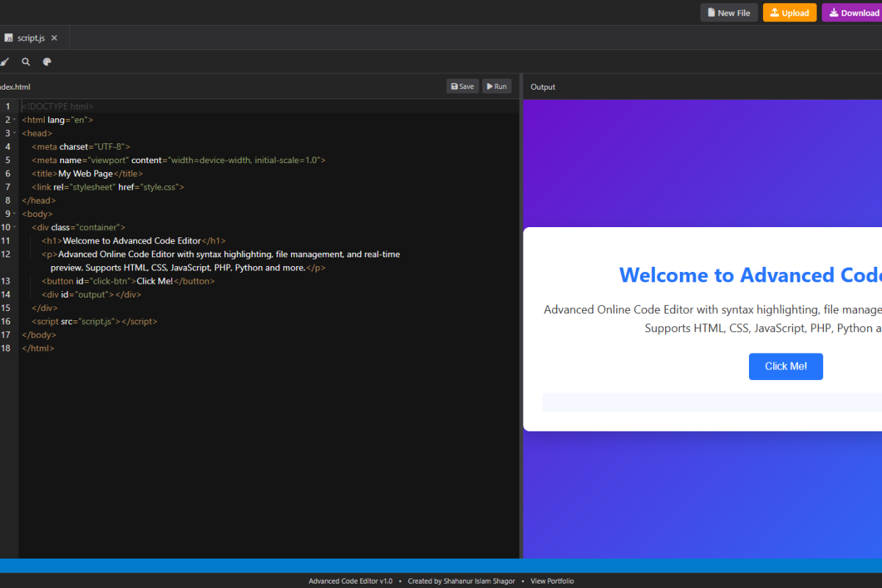Open the View Portfolio link

coord(552,581)
